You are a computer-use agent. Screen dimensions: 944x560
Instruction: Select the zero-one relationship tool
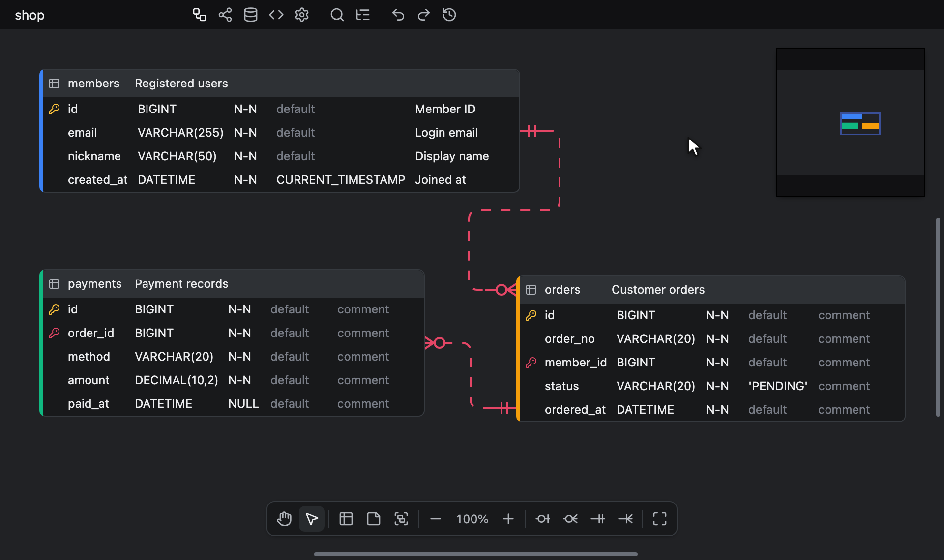pyautogui.click(x=543, y=519)
